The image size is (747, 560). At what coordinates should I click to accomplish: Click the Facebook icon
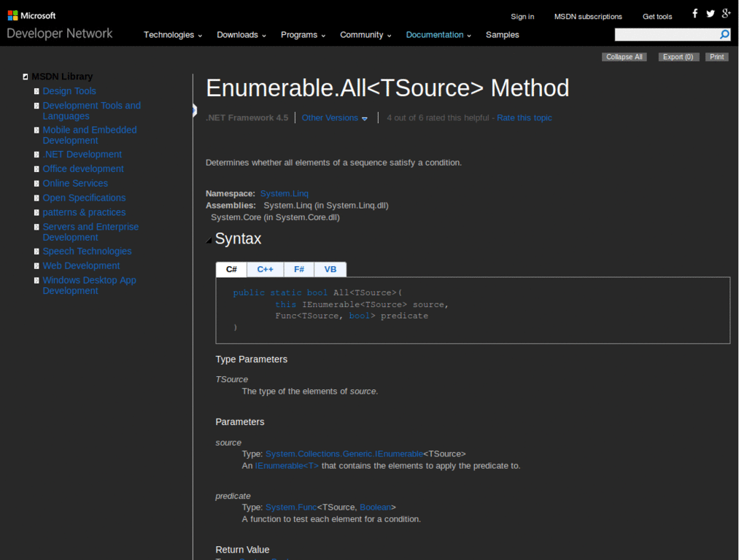694,13
